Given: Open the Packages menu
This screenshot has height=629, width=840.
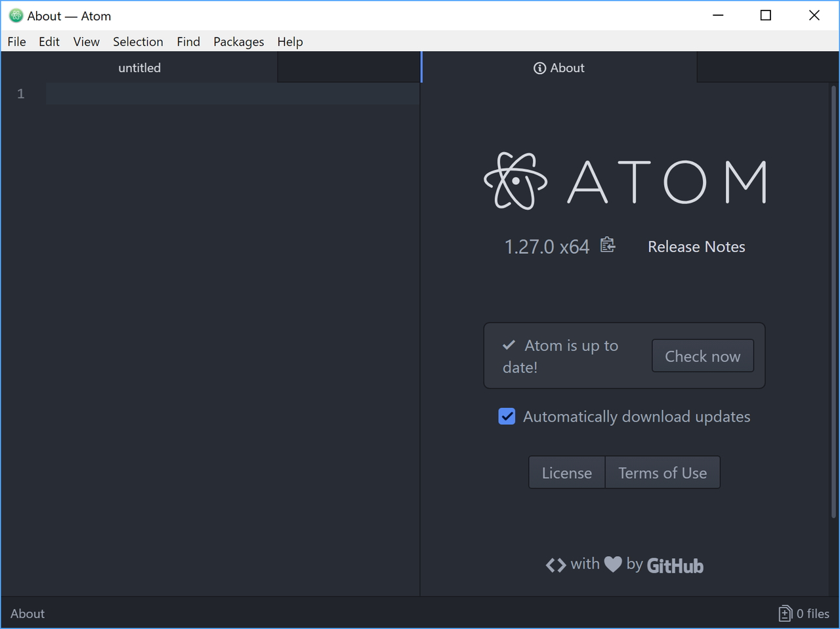Looking at the screenshot, I should [x=238, y=41].
